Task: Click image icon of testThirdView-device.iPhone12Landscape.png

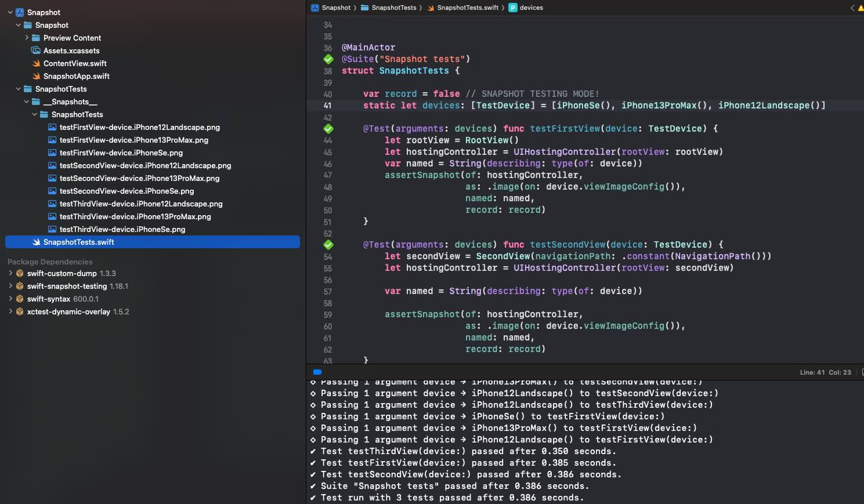Action: (x=52, y=204)
